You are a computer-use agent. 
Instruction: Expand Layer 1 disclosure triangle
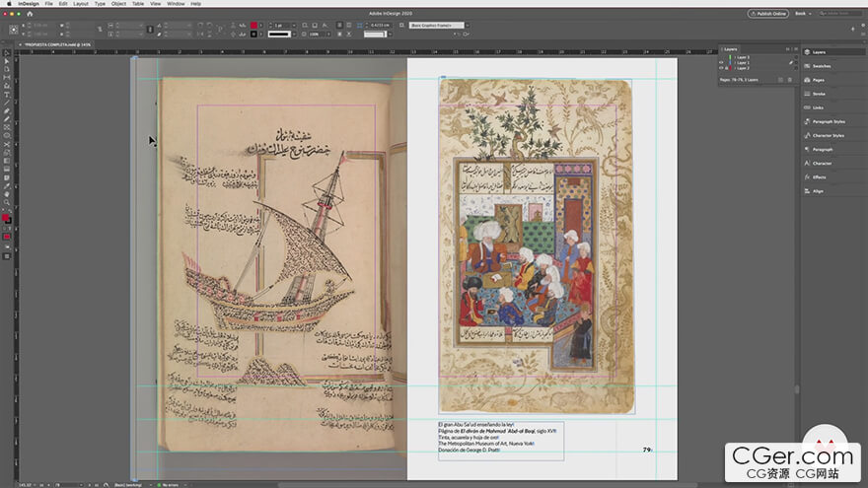(735, 62)
